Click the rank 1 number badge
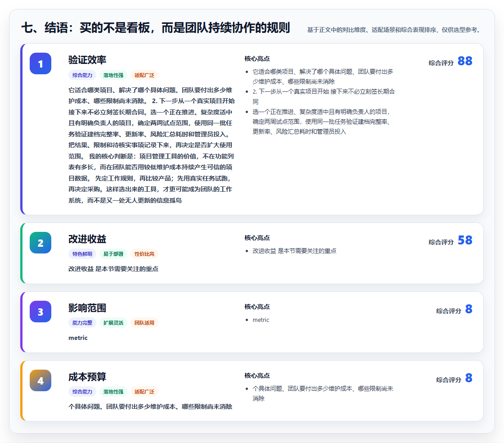The height and width of the screenshot is (443, 504). click(x=40, y=63)
